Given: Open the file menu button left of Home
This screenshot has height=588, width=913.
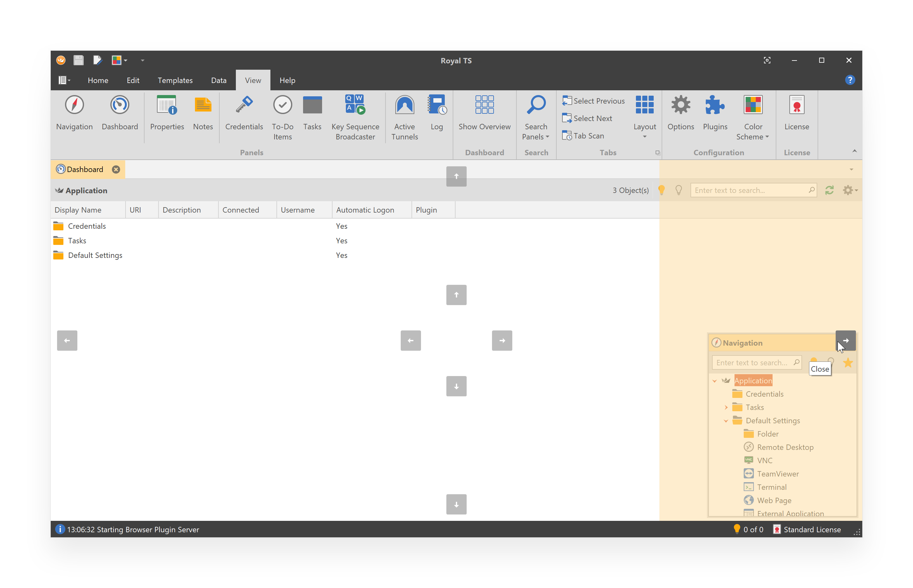Looking at the screenshot, I should click(x=64, y=80).
